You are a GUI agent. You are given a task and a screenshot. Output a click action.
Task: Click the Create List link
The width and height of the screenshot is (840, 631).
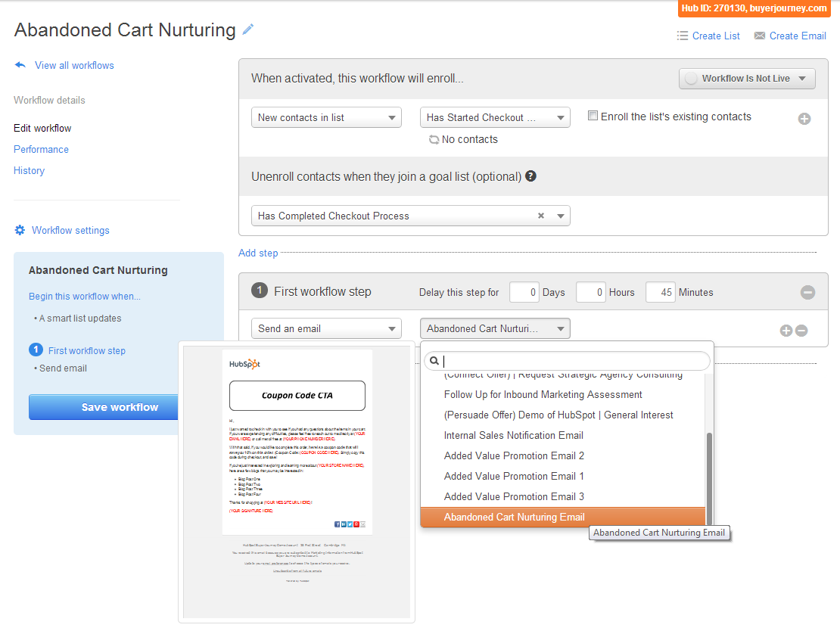[716, 36]
